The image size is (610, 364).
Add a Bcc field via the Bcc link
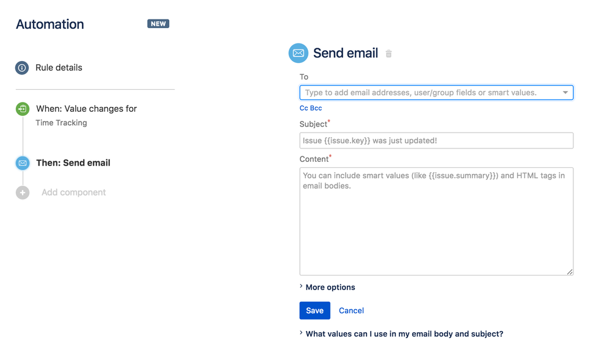pos(315,108)
